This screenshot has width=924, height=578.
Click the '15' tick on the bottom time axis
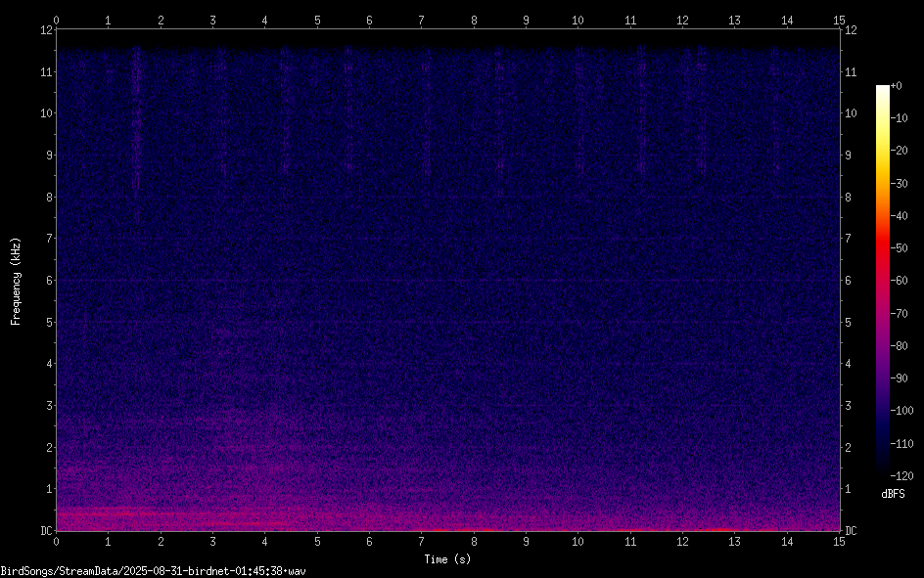[x=839, y=541]
